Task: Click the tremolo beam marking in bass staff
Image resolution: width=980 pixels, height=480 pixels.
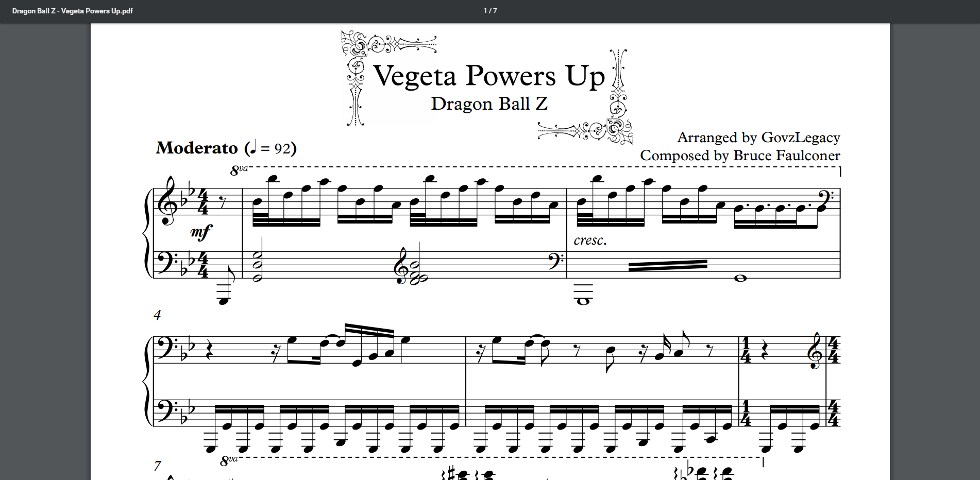Action: point(668,266)
